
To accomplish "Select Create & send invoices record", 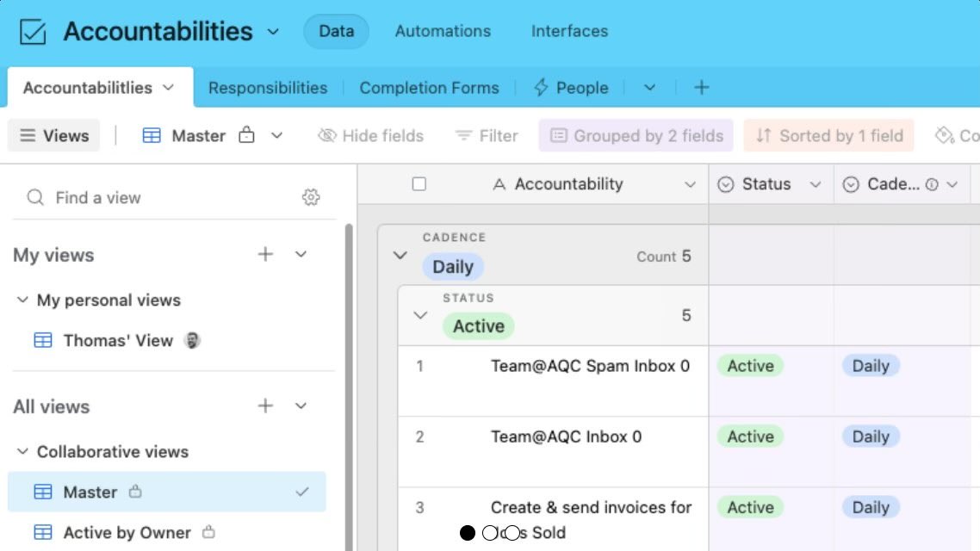I will coord(592,520).
